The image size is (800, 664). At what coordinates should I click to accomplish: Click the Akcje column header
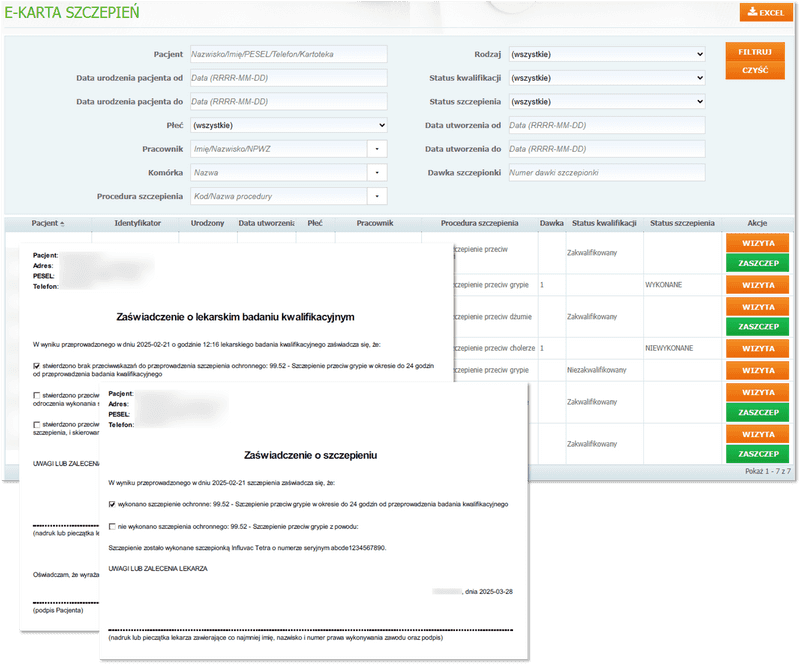click(757, 223)
